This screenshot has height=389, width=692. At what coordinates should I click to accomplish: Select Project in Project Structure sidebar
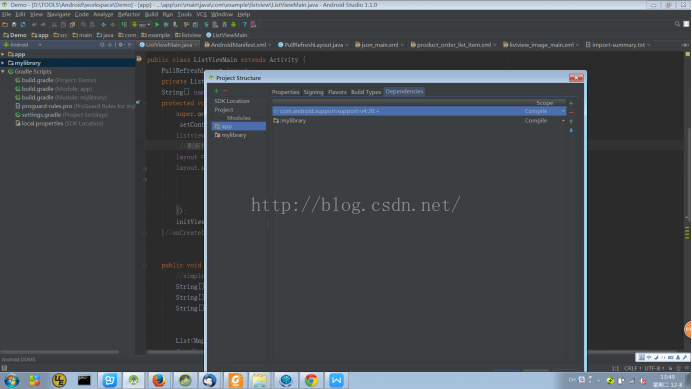click(x=224, y=110)
